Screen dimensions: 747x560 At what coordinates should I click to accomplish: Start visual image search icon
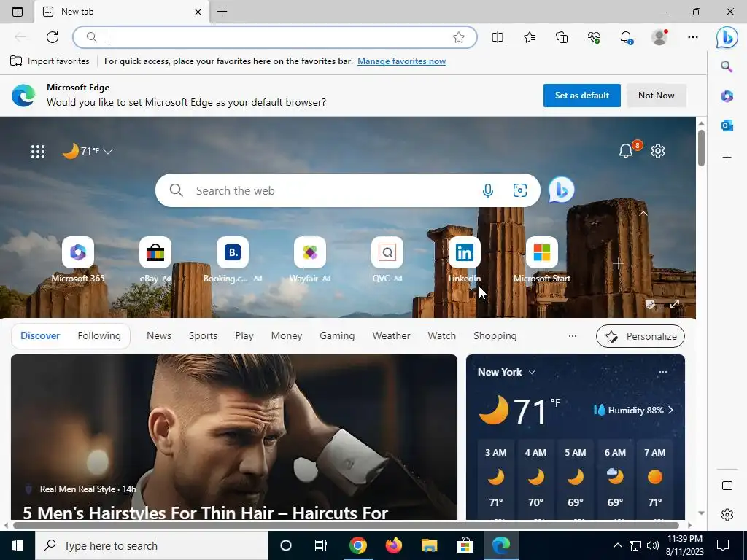coord(519,190)
